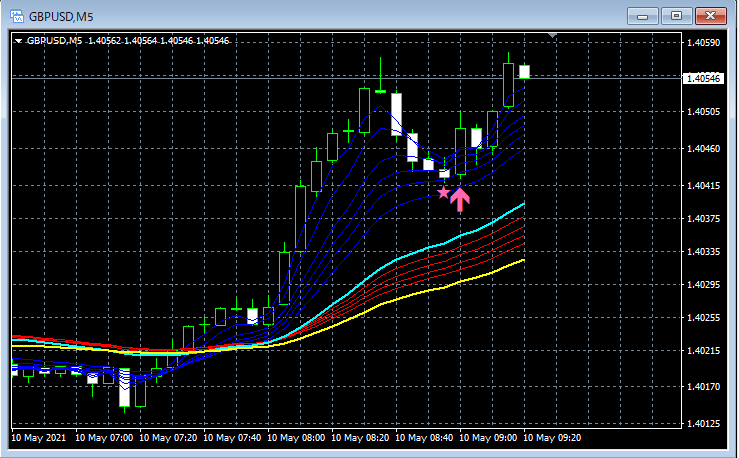Screen dimensions: 739x458
Task: Click the current price label 1.40546
Action: coord(704,78)
